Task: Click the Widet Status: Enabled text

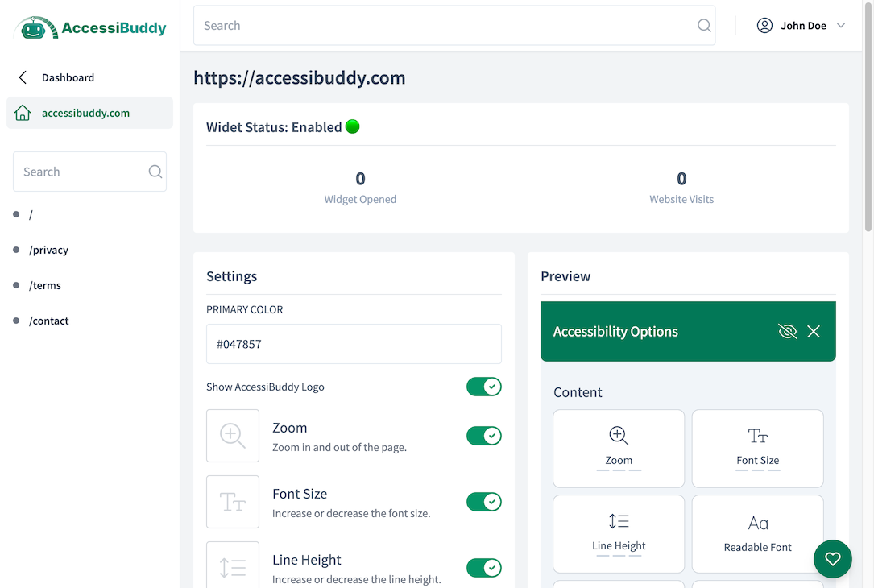Action: click(274, 127)
